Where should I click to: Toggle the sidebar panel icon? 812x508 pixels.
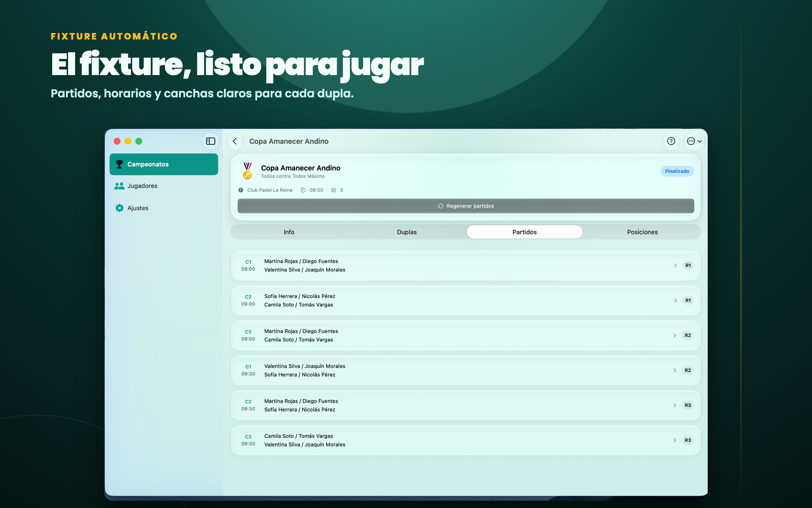(x=210, y=141)
